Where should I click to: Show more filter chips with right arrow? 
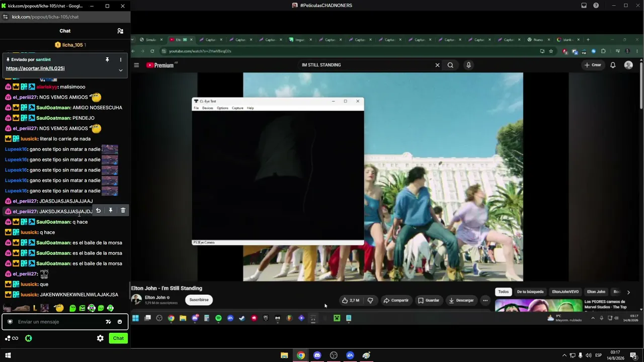pos(628,292)
